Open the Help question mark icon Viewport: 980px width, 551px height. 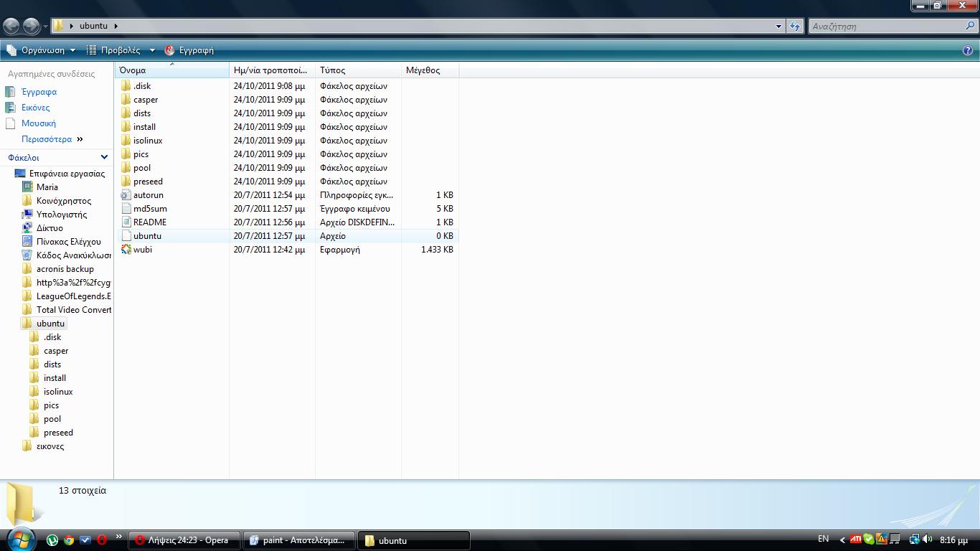click(968, 50)
